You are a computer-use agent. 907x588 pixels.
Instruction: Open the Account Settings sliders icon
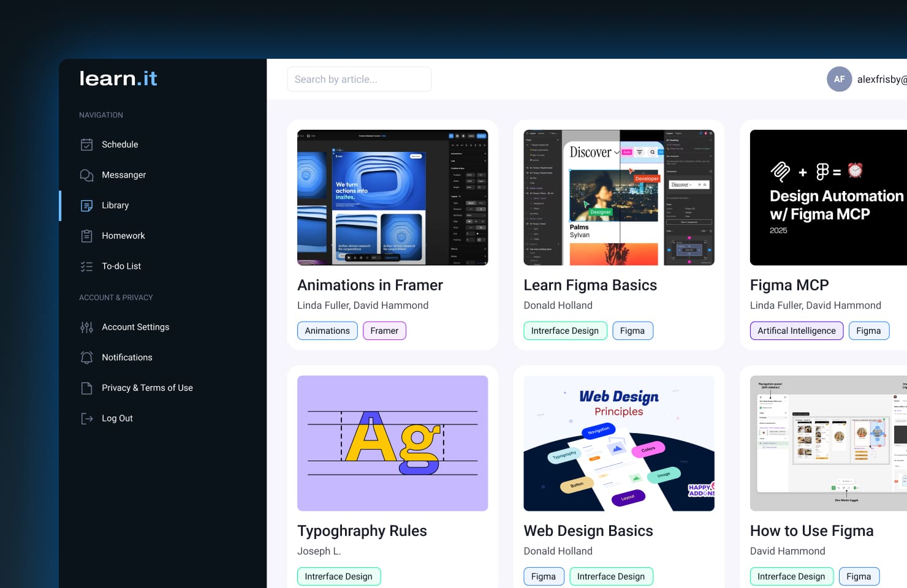pos(86,327)
